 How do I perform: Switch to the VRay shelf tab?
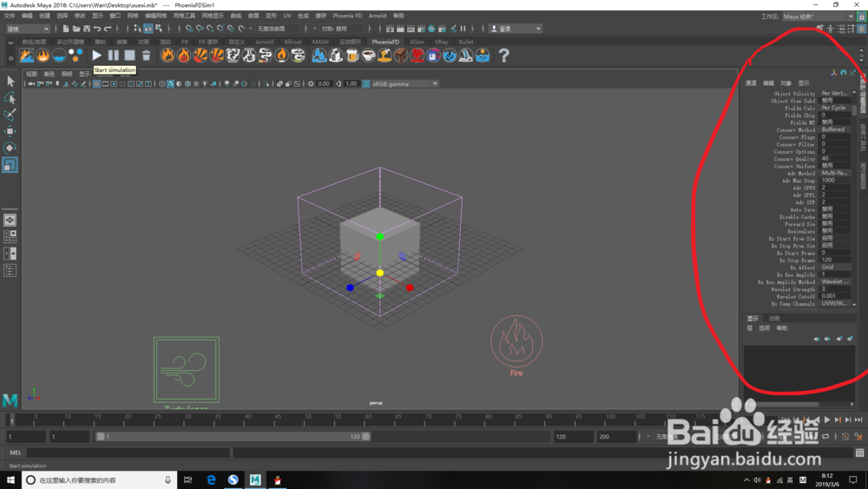[x=441, y=42]
